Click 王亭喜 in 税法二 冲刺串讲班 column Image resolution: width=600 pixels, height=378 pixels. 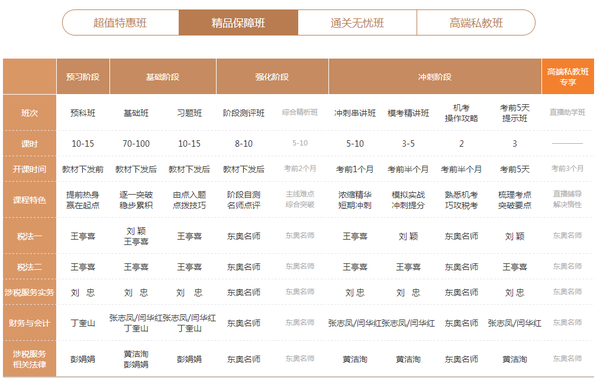click(355, 267)
